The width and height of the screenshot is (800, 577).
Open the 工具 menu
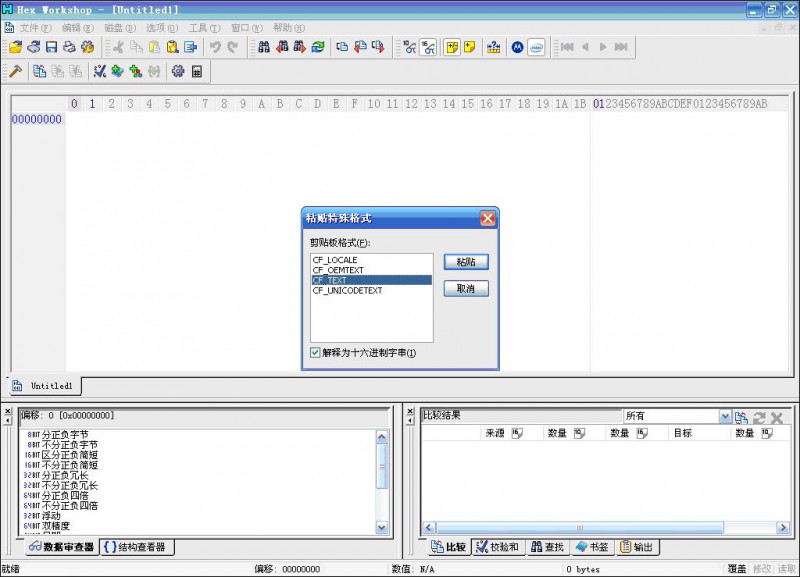(204, 28)
